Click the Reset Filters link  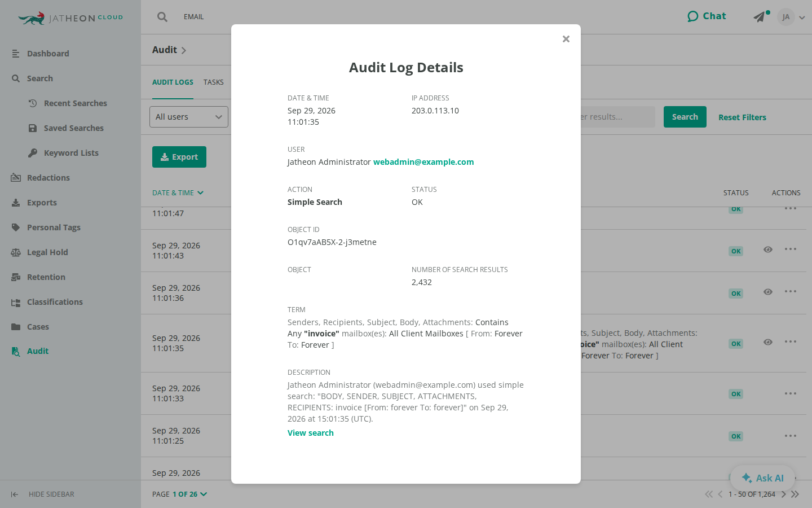(742, 117)
